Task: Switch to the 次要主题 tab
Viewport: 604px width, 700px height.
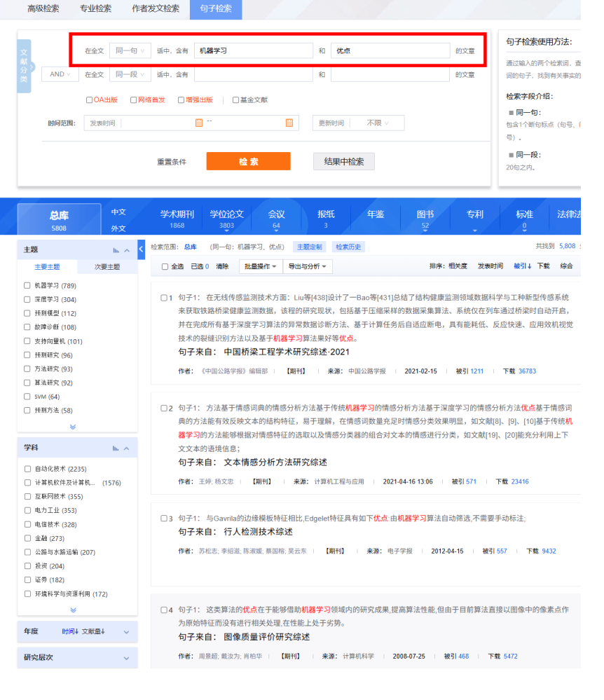Action: click(x=107, y=267)
